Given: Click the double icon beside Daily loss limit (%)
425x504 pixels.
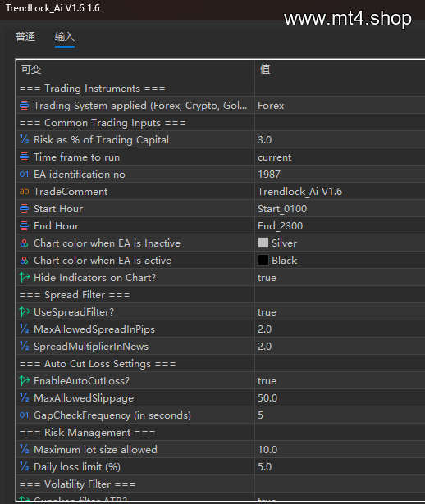Looking at the screenshot, I should (24, 467).
